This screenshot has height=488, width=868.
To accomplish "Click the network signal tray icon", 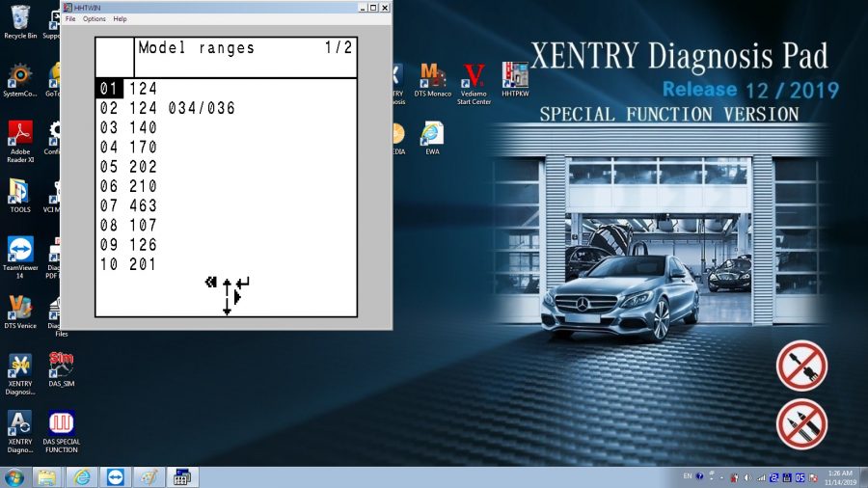I will tap(761, 477).
